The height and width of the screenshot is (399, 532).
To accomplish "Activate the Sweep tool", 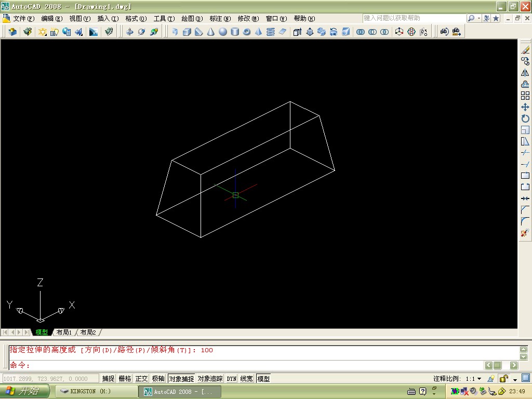I will (322, 32).
